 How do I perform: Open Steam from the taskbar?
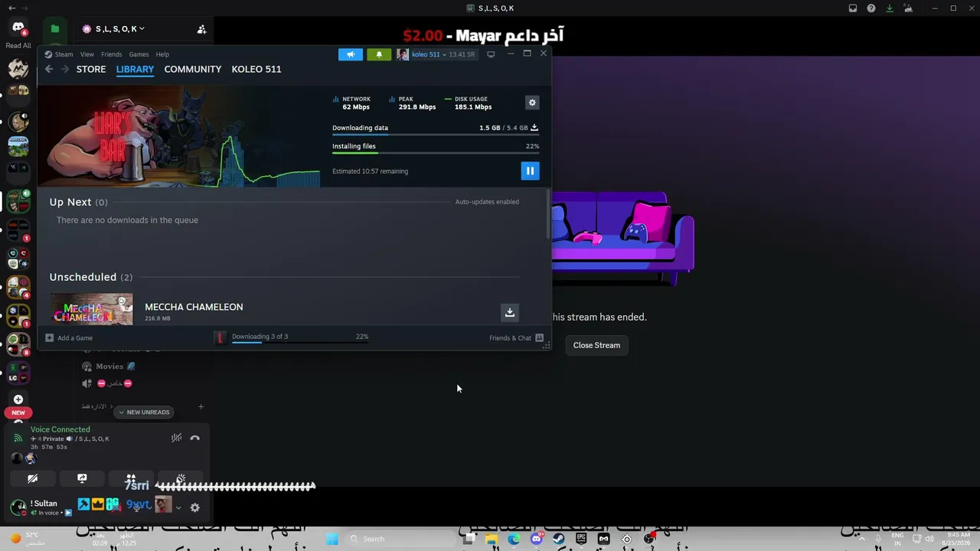point(559,539)
